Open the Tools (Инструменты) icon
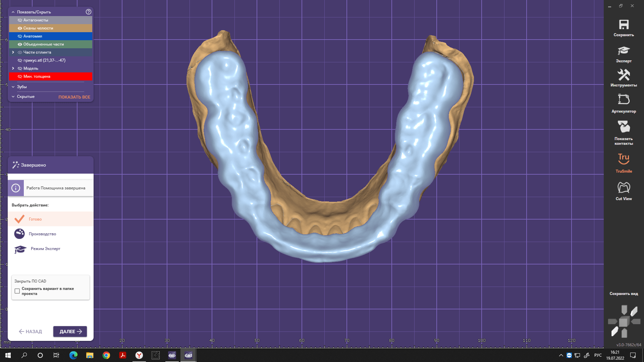The height and width of the screenshot is (362, 644). coord(624,75)
